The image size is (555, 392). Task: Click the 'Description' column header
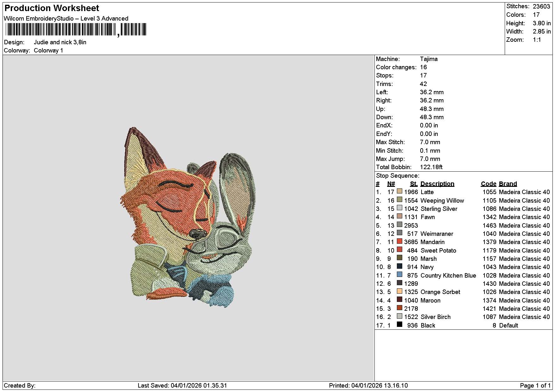pyautogui.click(x=437, y=184)
